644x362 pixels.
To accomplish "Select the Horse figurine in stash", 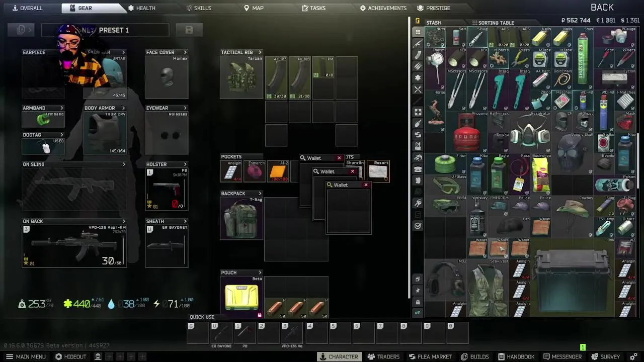I will tap(435, 112).
